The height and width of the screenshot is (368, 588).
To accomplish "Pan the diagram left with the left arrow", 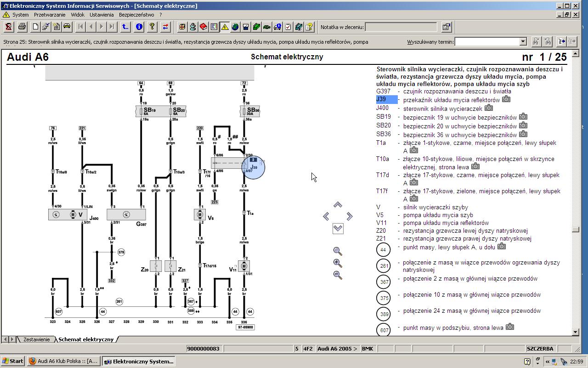I will pos(326,216).
